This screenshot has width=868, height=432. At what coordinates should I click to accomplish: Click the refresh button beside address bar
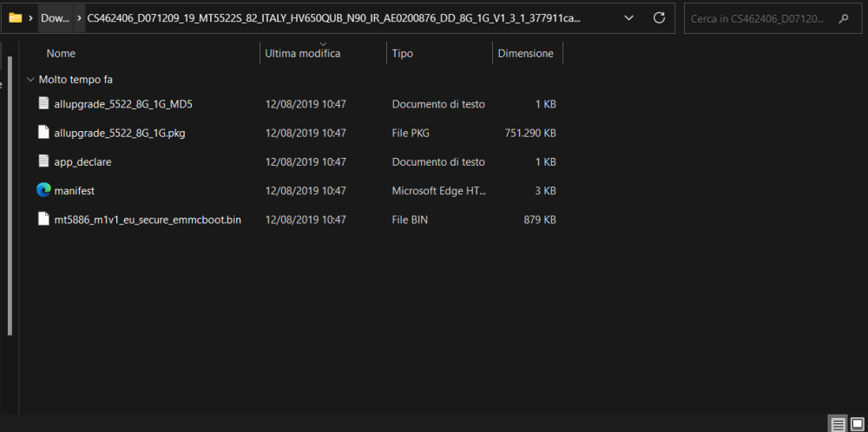coord(659,18)
